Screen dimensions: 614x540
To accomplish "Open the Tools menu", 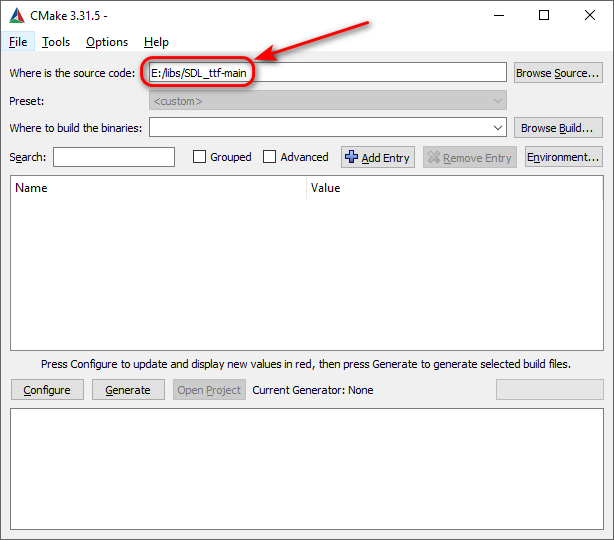I will coord(56,42).
